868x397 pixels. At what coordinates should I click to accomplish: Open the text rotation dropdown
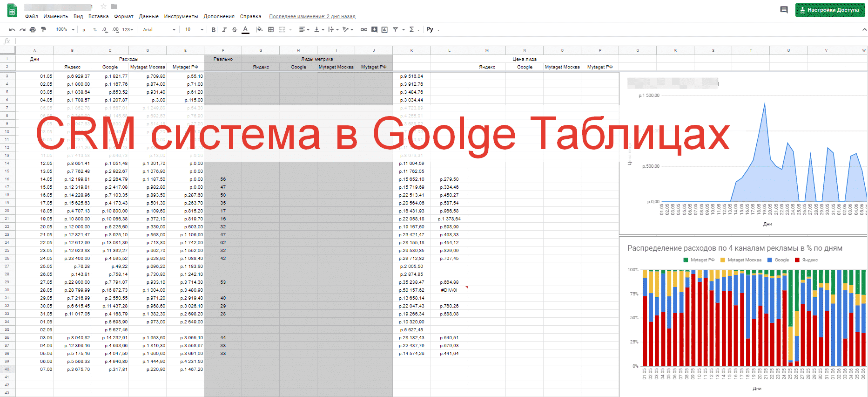(x=348, y=29)
